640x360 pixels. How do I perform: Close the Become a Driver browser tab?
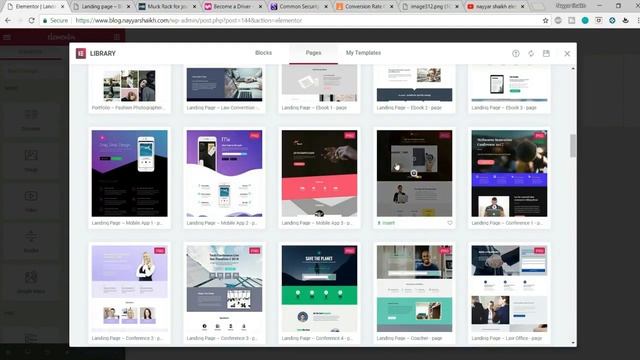point(260,7)
